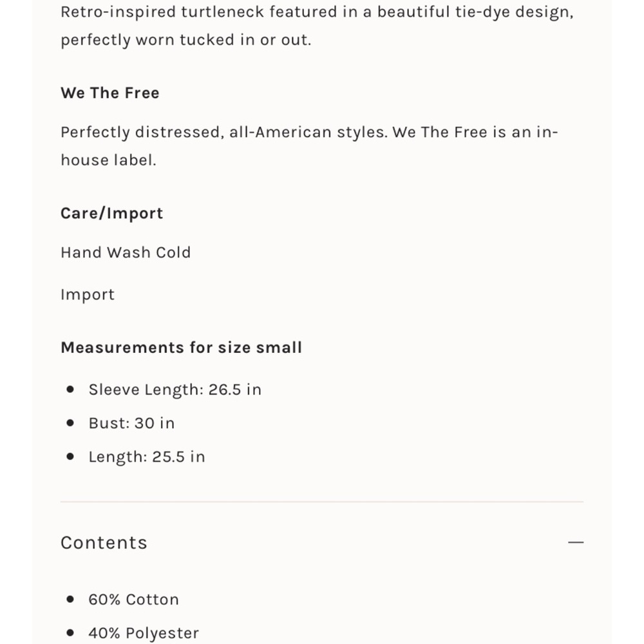Viewport: 644px width, 644px height.
Task: Click the bullet beside Length 25.5 in
Action: pos(70,457)
